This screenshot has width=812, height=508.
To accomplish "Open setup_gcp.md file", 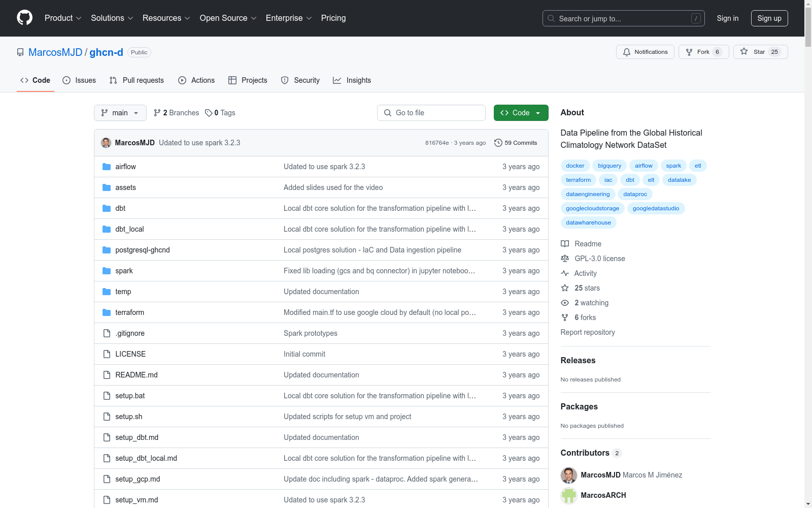I will pyautogui.click(x=138, y=479).
